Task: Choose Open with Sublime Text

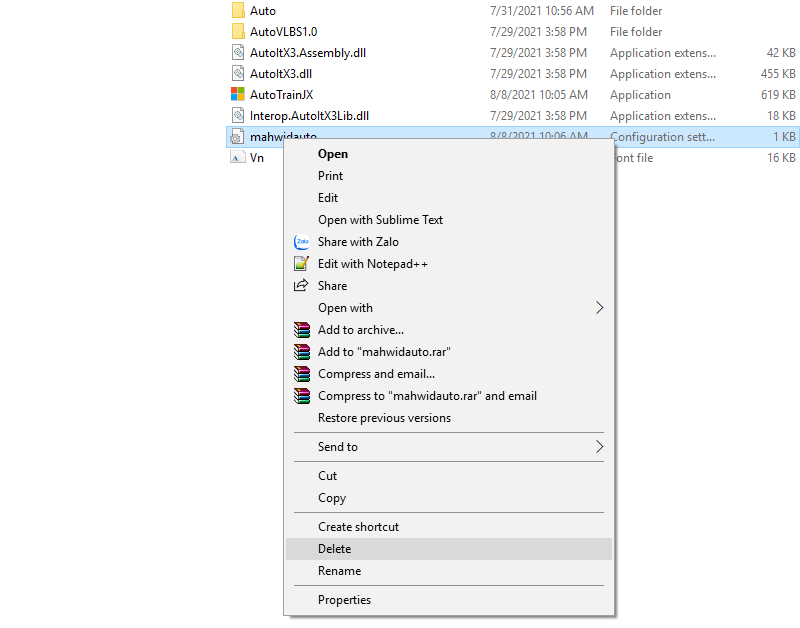Action: (x=380, y=220)
